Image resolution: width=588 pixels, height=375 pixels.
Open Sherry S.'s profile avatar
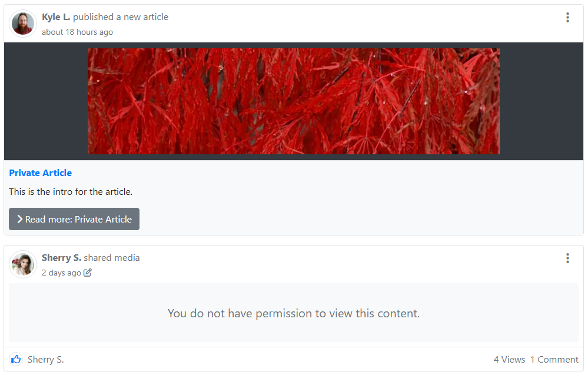point(23,264)
